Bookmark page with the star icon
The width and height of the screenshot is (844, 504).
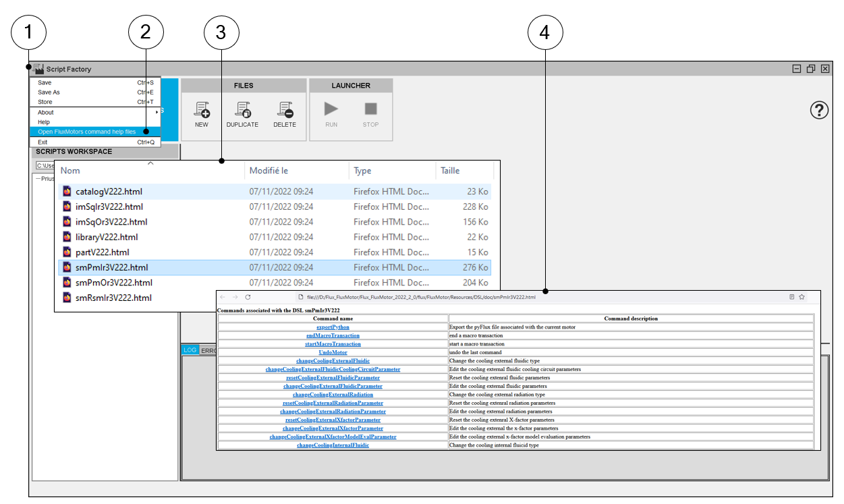pyautogui.click(x=802, y=297)
